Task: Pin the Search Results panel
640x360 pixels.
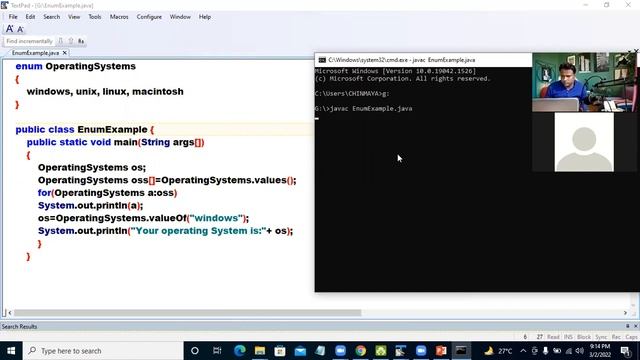Action: click(627, 326)
